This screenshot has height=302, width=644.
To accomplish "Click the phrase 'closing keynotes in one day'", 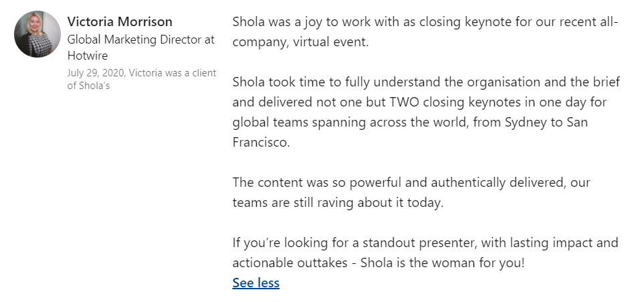I will pyautogui.click(x=504, y=102).
